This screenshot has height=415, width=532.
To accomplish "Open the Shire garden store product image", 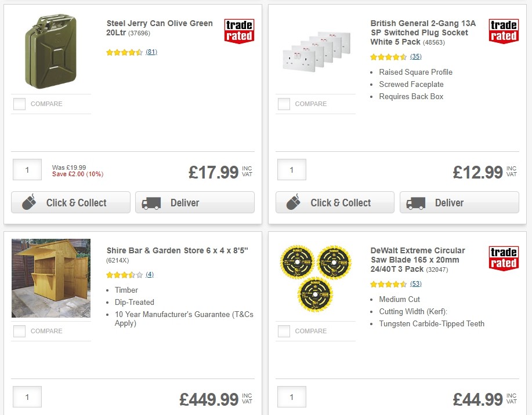I will pos(50,278).
